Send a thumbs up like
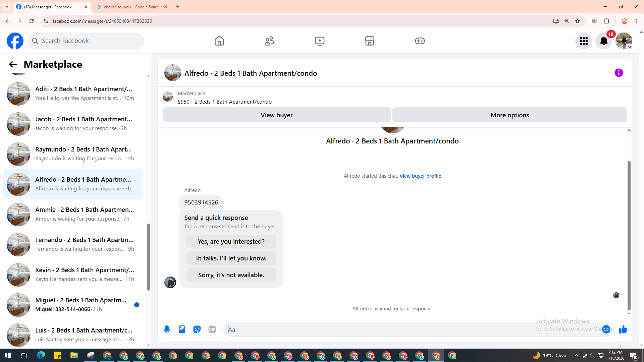Screen dimensions: 644x362 coord(623,329)
